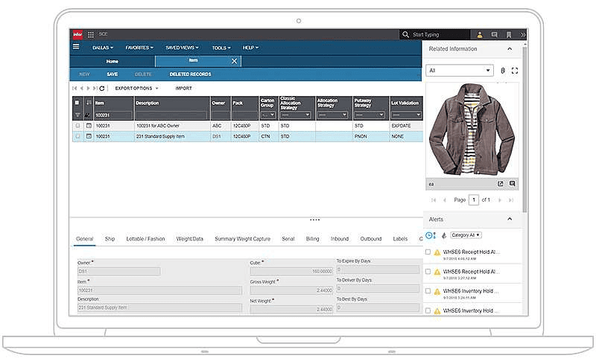The width and height of the screenshot is (596, 364).
Task: Check first WHSE6 Receipt Hold alert
Action: point(428,252)
